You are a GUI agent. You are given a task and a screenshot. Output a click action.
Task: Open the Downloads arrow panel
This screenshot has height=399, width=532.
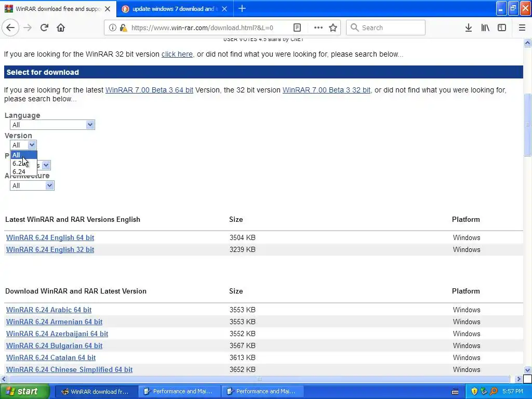469,28
